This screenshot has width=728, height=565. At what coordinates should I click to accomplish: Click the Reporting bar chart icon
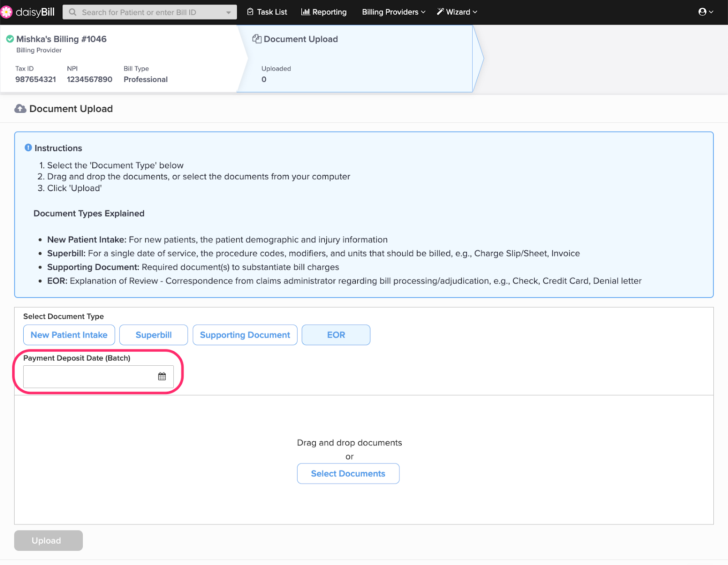(305, 12)
